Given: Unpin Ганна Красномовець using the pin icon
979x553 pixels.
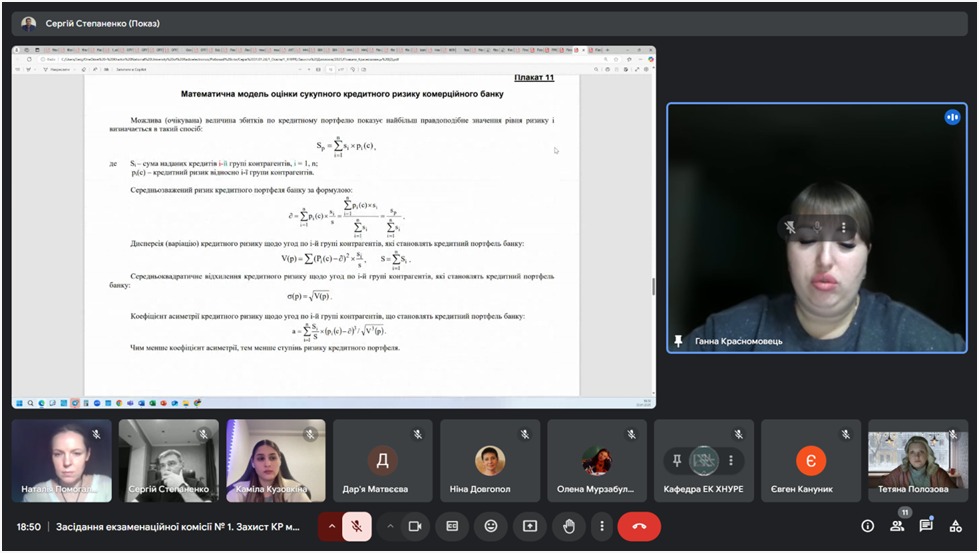Looking at the screenshot, I should [790, 227].
